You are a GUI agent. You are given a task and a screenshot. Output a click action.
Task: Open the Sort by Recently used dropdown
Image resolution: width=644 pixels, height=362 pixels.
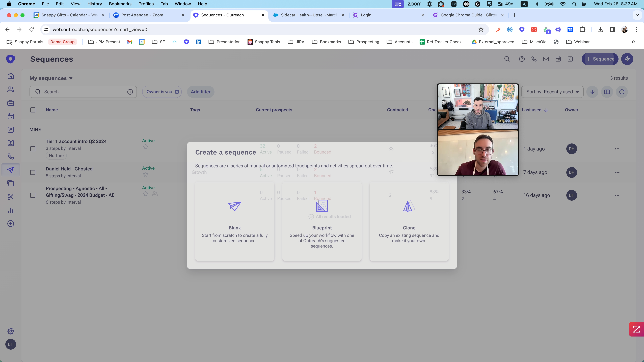point(552,92)
